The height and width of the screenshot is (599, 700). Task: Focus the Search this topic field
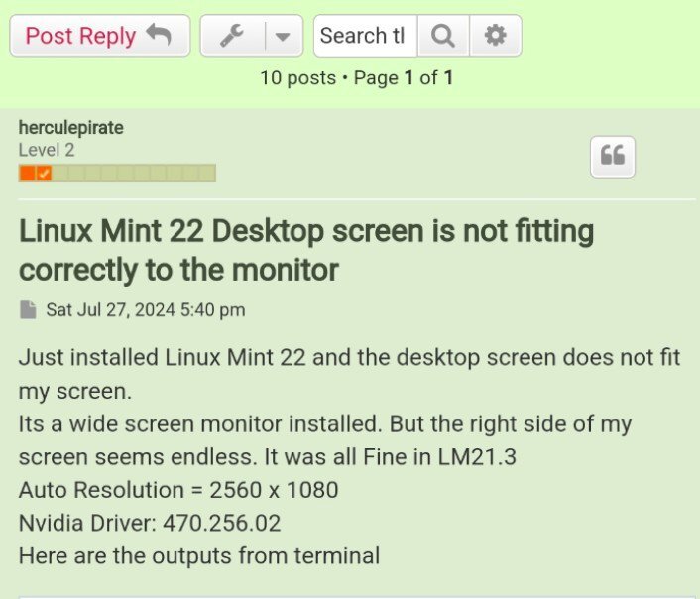tap(366, 36)
